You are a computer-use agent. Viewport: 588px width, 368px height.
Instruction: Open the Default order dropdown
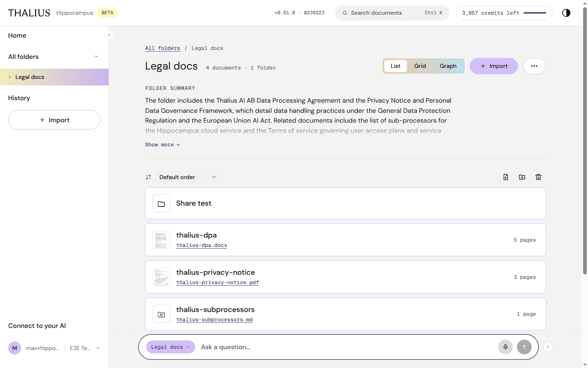[x=188, y=177]
